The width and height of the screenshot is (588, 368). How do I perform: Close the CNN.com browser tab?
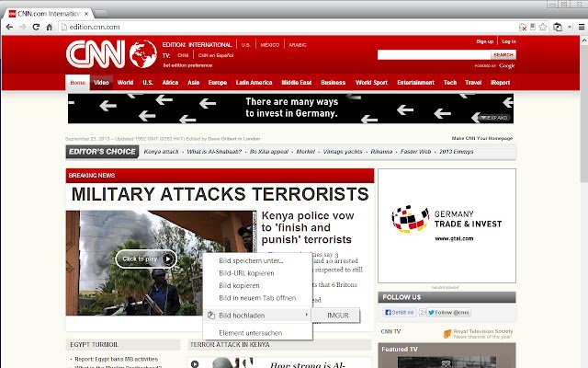[x=86, y=14]
